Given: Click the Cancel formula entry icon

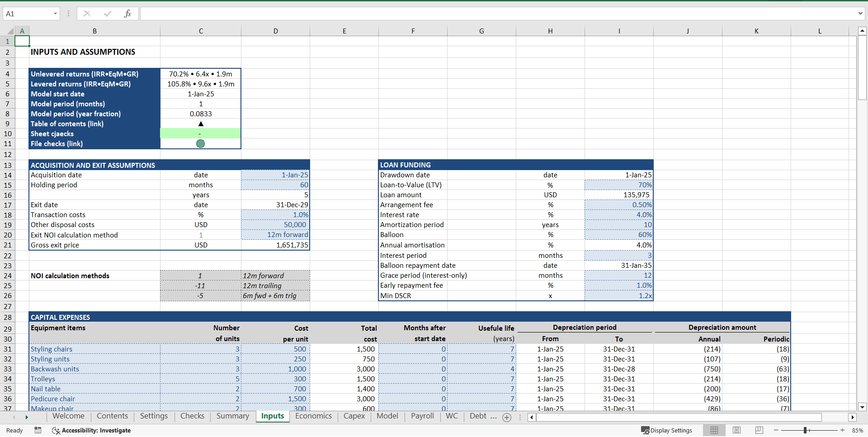Looking at the screenshot, I should [x=87, y=14].
